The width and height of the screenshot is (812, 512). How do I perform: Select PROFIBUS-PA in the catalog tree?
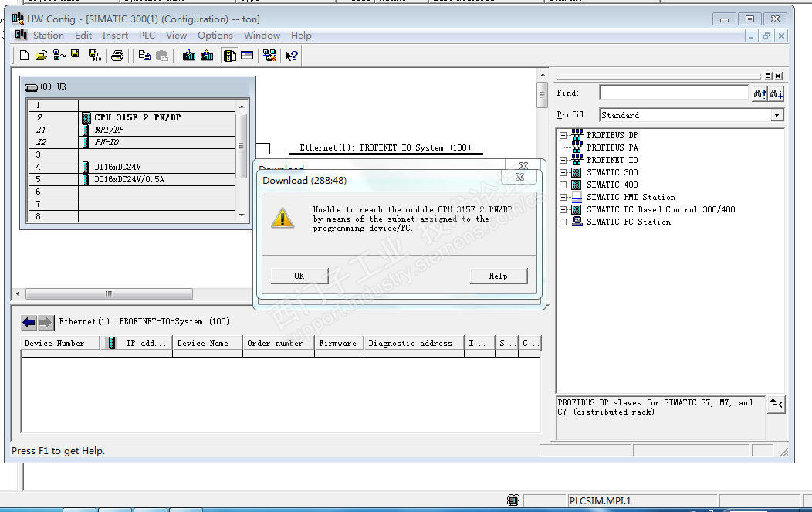(x=612, y=147)
